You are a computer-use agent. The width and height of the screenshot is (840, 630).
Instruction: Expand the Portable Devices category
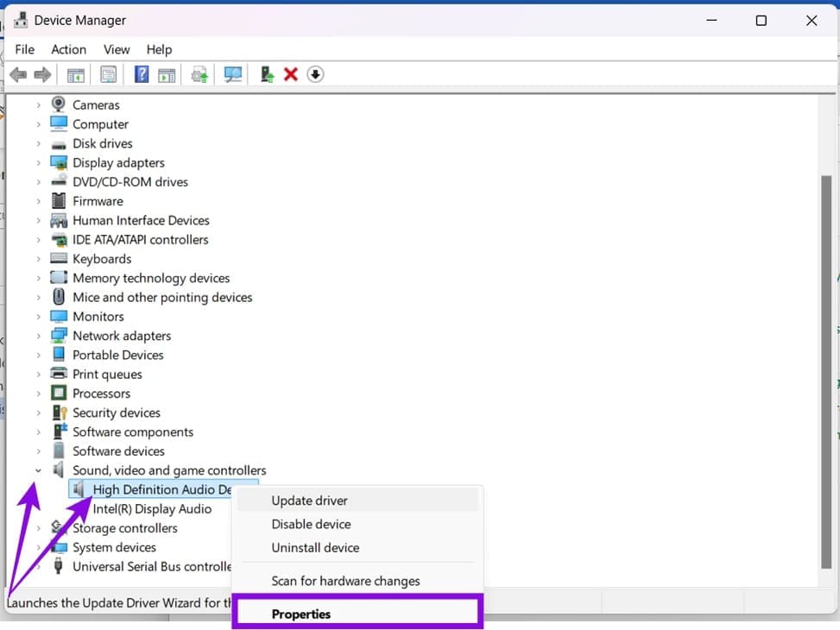coord(38,356)
